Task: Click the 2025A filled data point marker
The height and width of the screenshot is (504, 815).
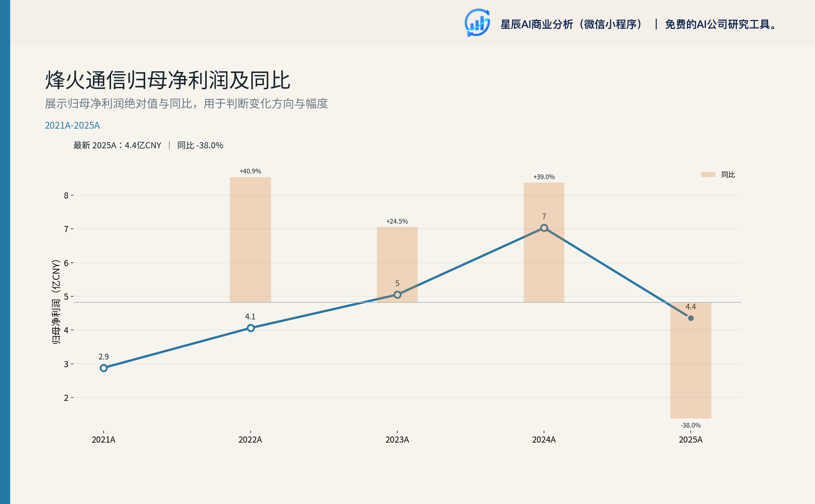Action: pyautogui.click(x=691, y=318)
